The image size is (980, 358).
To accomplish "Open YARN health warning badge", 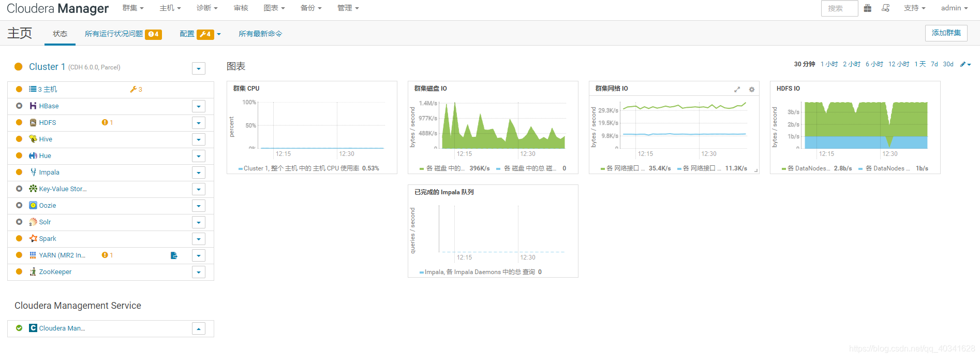I will coord(107,255).
